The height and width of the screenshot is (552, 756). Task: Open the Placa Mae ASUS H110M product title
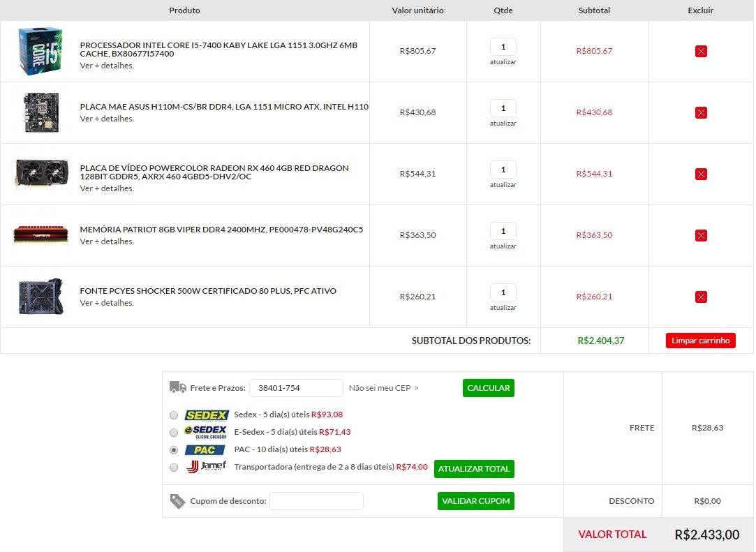click(x=224, y=107)
